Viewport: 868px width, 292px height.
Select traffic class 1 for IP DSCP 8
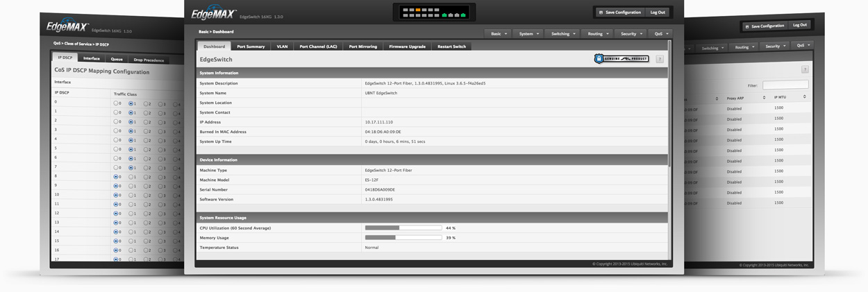pyautogui.click(x=131, y=177)
